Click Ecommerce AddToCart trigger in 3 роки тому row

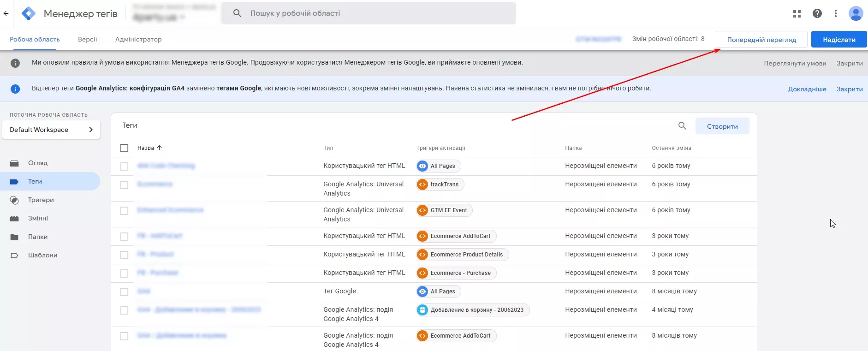(x=456, y=236)
